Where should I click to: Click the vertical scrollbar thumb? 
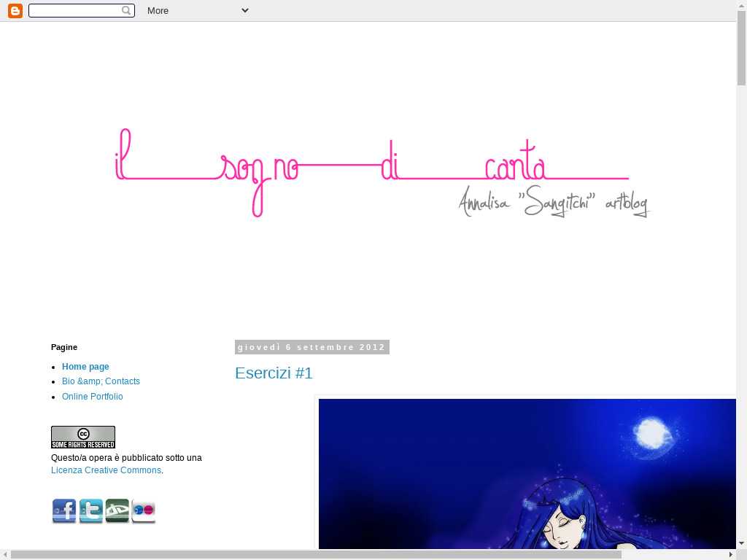click(741, 47)
